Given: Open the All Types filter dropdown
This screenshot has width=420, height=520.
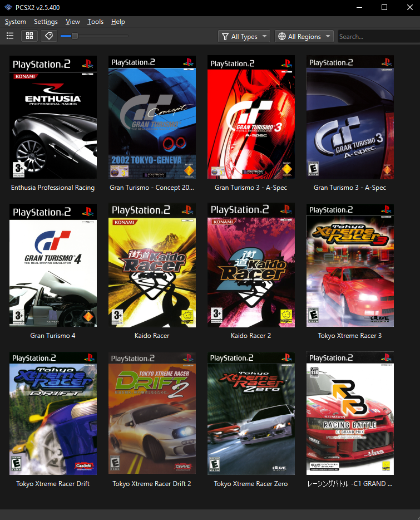Looking at the screenshot, I should tap(244, 36).
